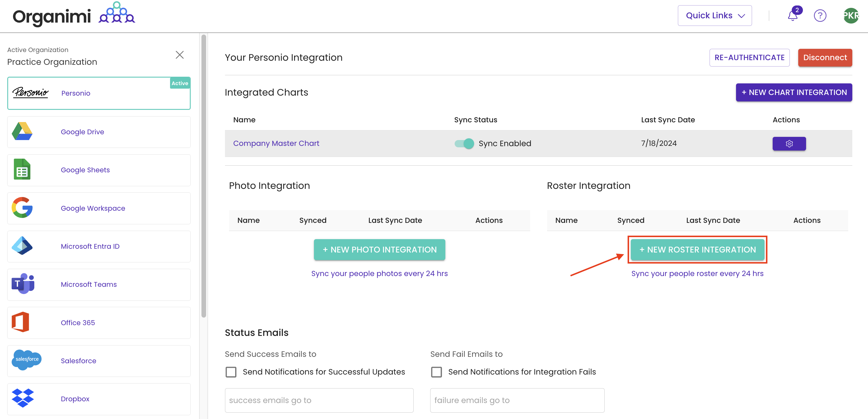Select the Salesforce integration entry
Viewport: 868px width, 419px height.
(x=99, y=361)
